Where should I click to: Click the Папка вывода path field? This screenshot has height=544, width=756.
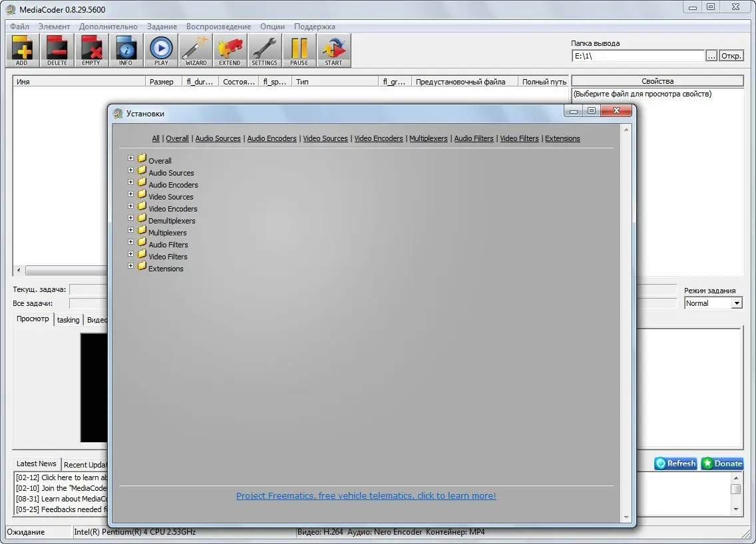click(x=638, y=56)
